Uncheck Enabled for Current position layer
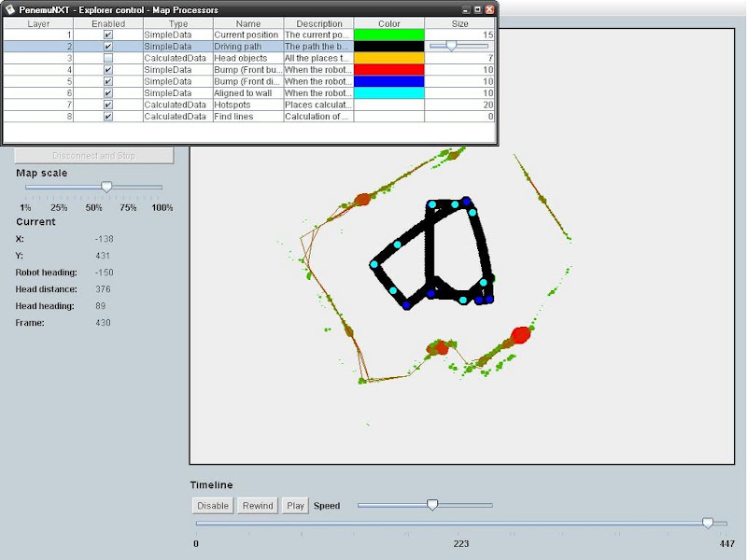Viewport: 747px width, 560px height. click(x=108, y=35)
